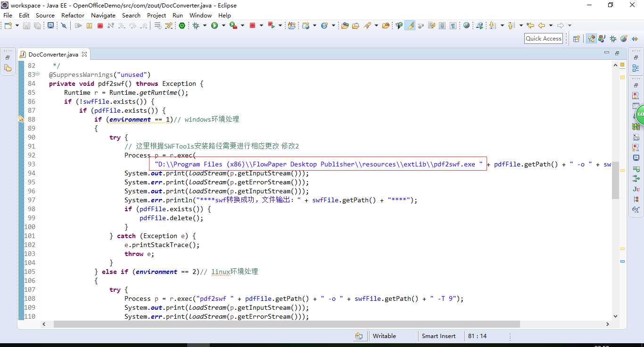This screenshot has height=347, width=644.
Task: Click the Smart Insert status entry
Action: point(438,336)
